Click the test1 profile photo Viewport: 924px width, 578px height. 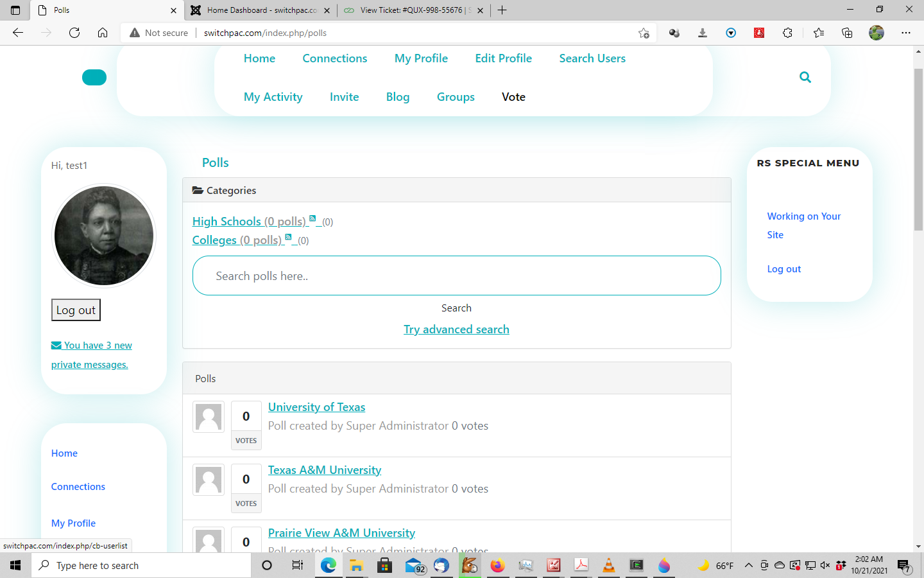(104, 236)
